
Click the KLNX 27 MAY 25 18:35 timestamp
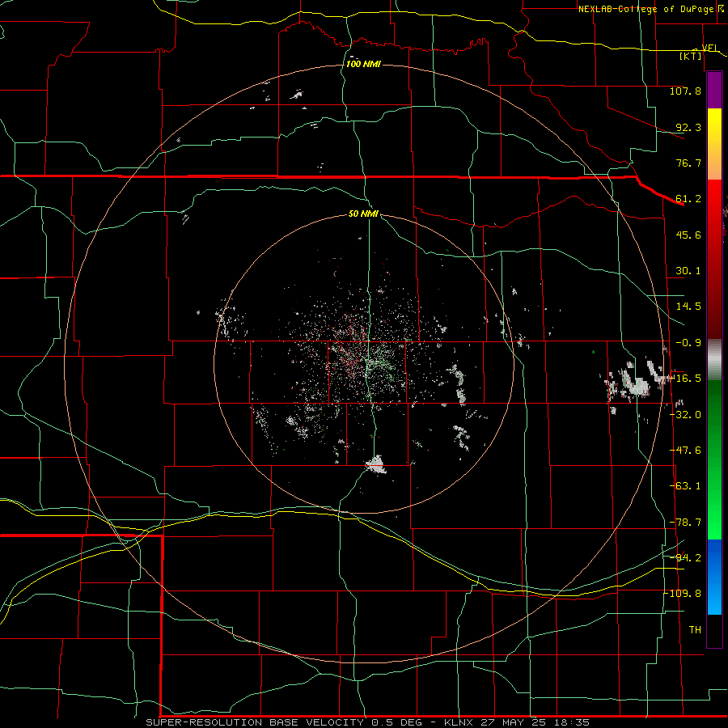[x=517, y=722]
